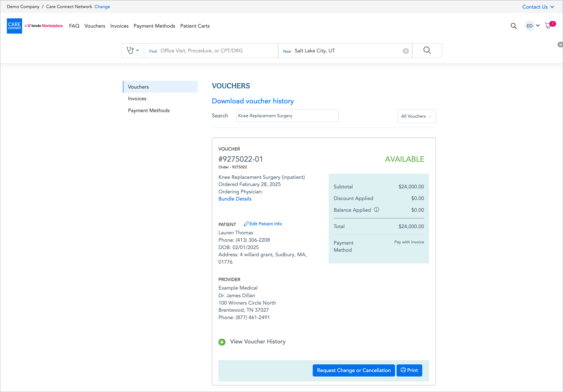Open Patient Carts in top navigation
The image size is (563, 392).
click(195, 26)
